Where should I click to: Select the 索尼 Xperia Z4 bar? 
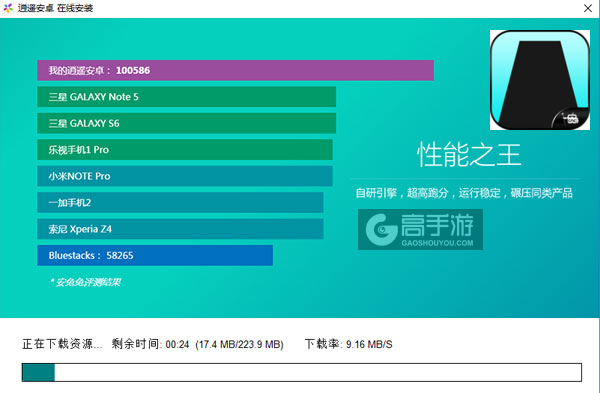180,229
